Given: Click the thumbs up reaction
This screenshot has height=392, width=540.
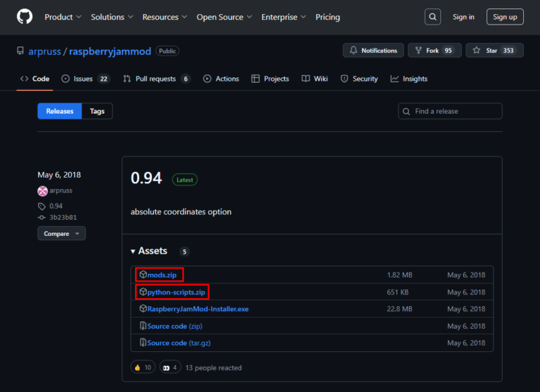Looking at the screenshot, I should coord(143,367).
